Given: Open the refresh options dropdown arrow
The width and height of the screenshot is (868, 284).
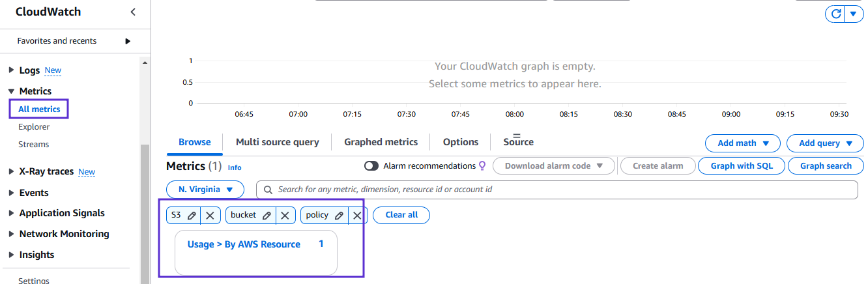Looking at the screenshot, I should [x=854, y=14].
